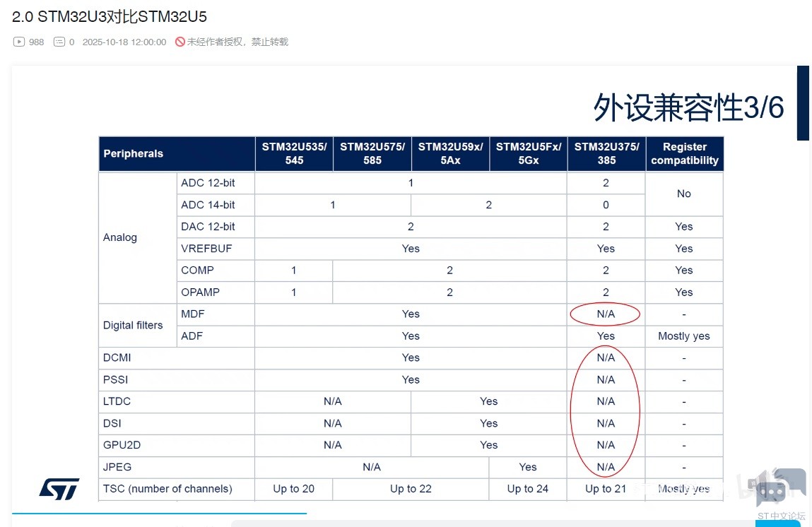Click the STM32U375/385 column header
This screenshot has width=812, height=527.
606,153
